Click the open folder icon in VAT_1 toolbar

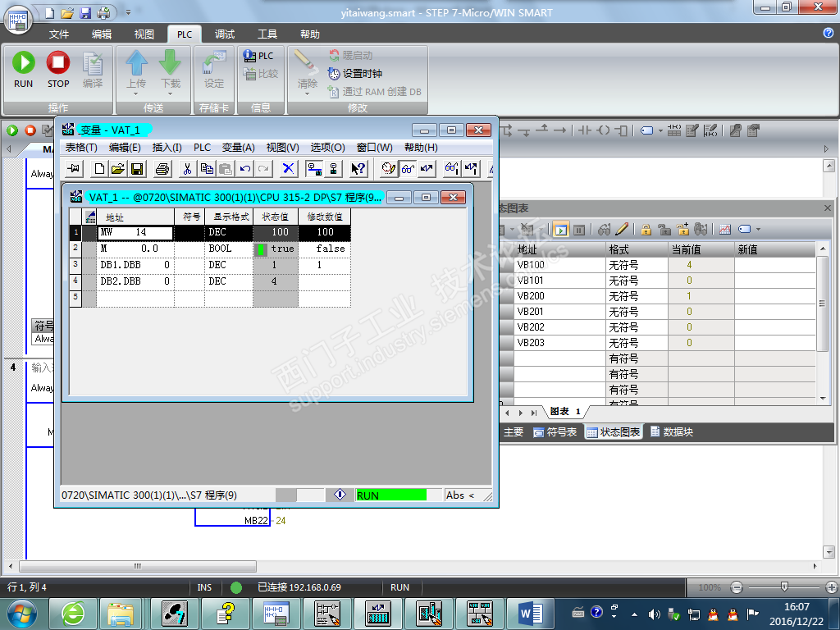click(x=118, y=169)
